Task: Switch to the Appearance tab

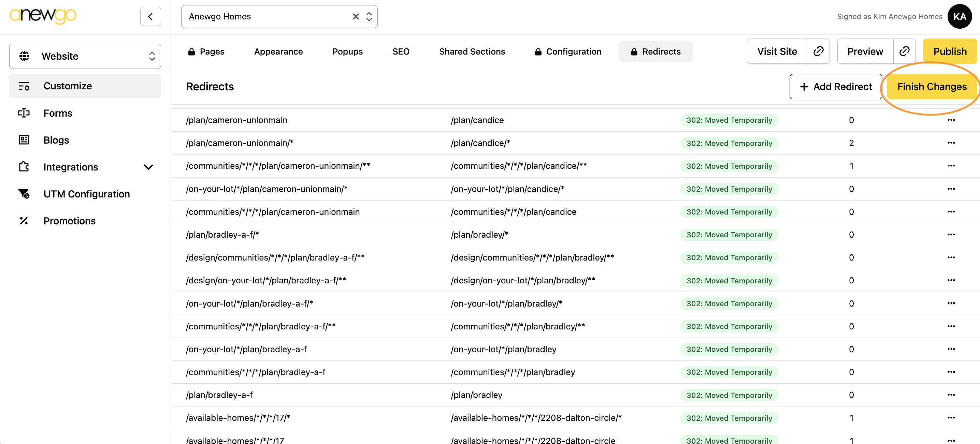Action: pyautogui.click(x=278, y=51)
